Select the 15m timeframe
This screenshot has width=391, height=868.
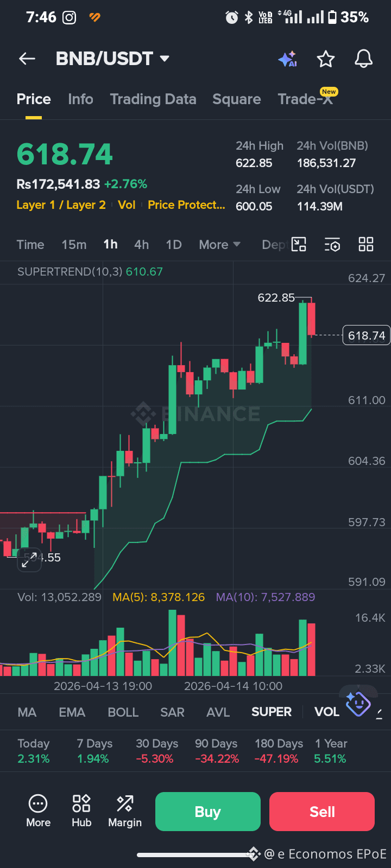point(74,245)
